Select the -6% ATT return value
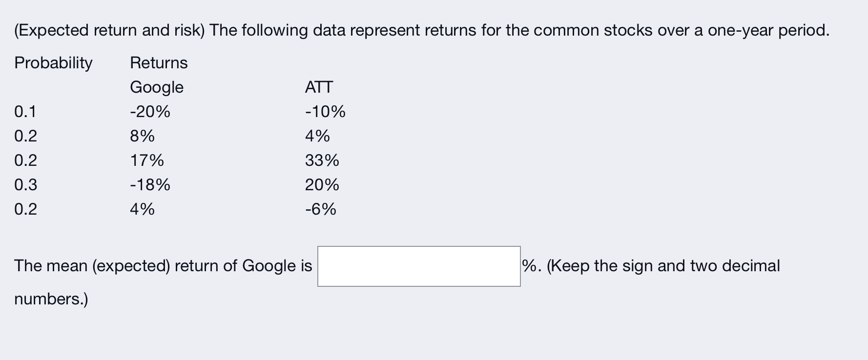This screenshot has height=360, width=868. pyautogui.click(x=320, y=209)
